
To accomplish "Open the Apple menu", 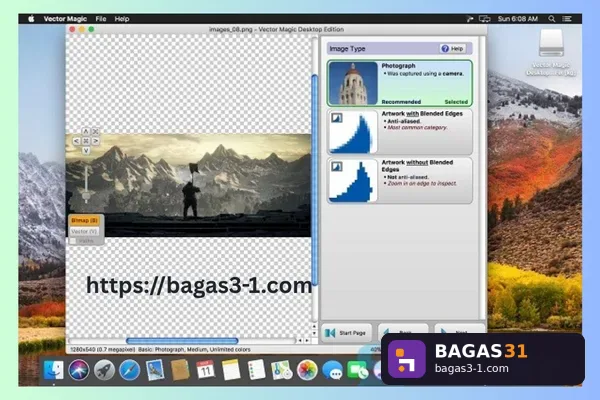I will tap(31, 19).
